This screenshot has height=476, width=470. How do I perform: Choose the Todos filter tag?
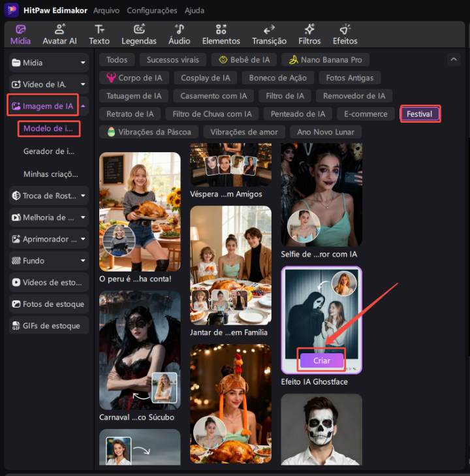point(117,59)
